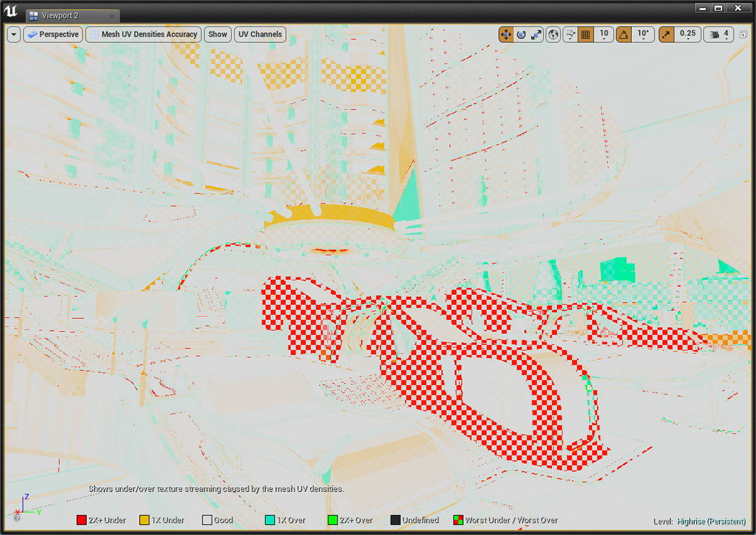Screen dimensions: 756x535
Task: Open the grid snap size 10 dropdown
Action: (x=604, y=35)
